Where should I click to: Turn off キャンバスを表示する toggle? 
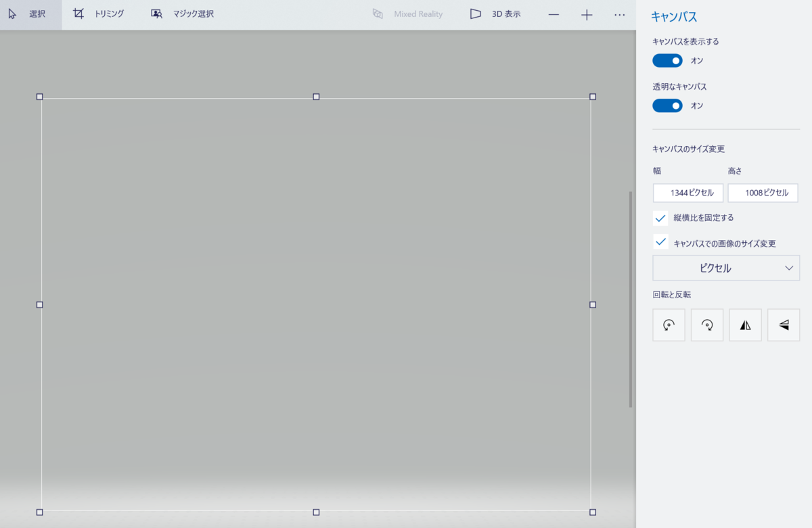click(667, 60)
